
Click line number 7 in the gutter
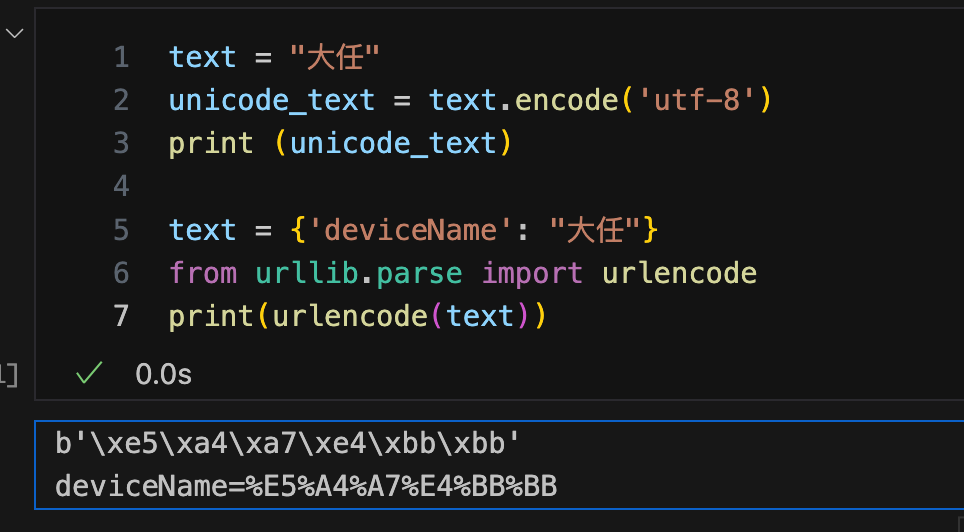pos(121,316)
